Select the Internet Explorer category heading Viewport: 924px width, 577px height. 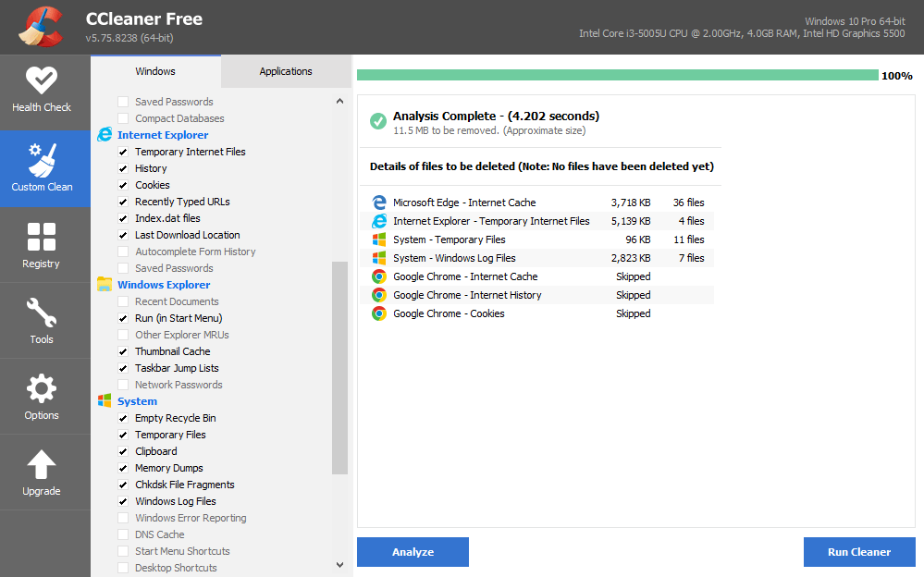(163, 134)
